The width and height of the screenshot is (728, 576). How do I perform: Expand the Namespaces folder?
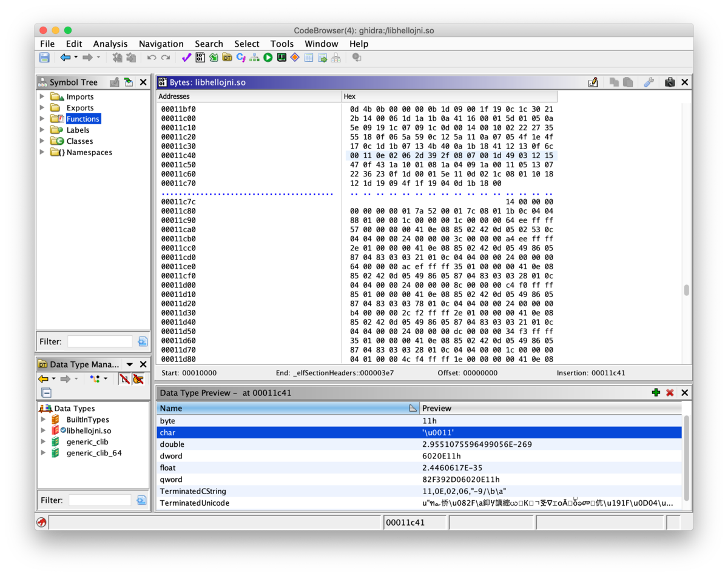[42, 152]
